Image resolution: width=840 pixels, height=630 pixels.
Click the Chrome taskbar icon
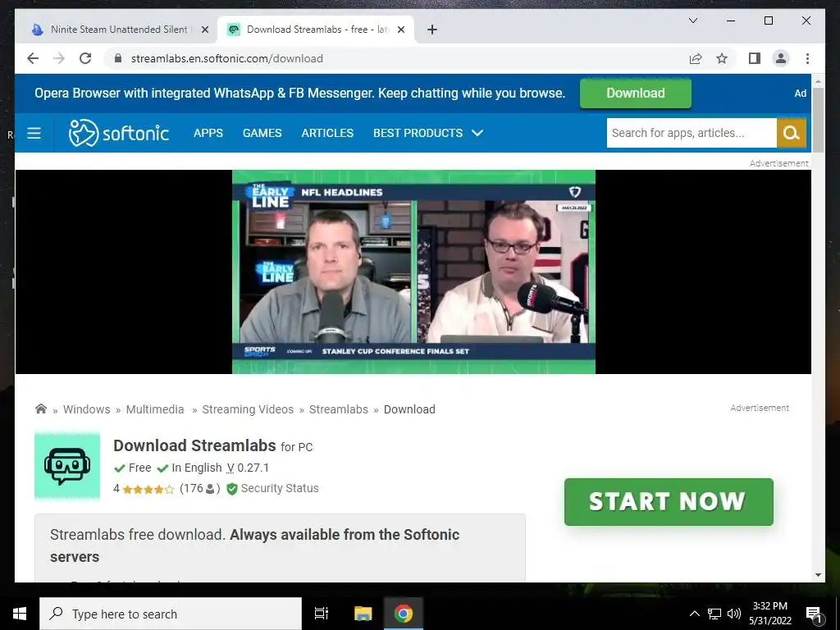tap(404, 614)
